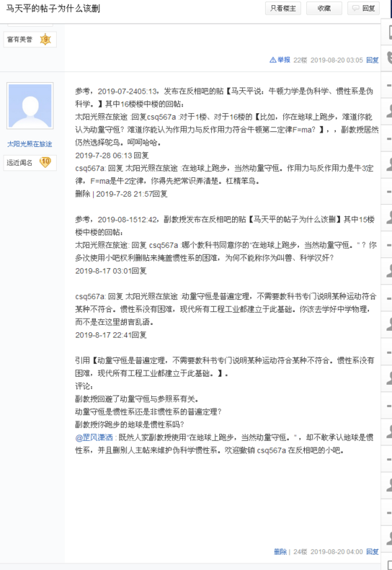Viewport: 392px width, 570px height.
Task: Click timestamp 2019-08-20 03:05
Action: (337, 60)
